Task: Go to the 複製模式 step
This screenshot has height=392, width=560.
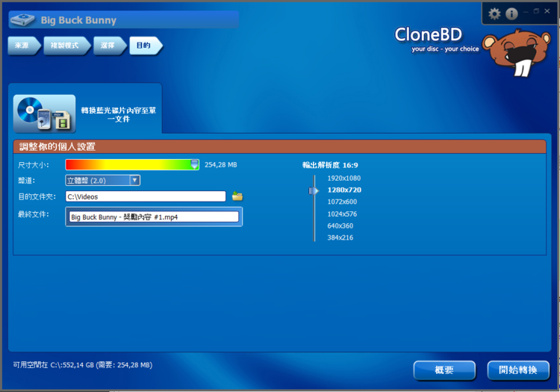Action: pos(66,46)
